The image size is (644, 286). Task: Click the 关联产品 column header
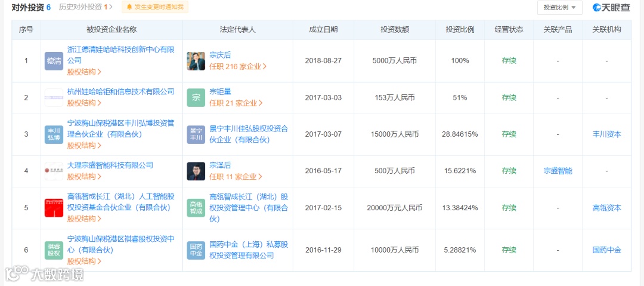tap(558, 30)
